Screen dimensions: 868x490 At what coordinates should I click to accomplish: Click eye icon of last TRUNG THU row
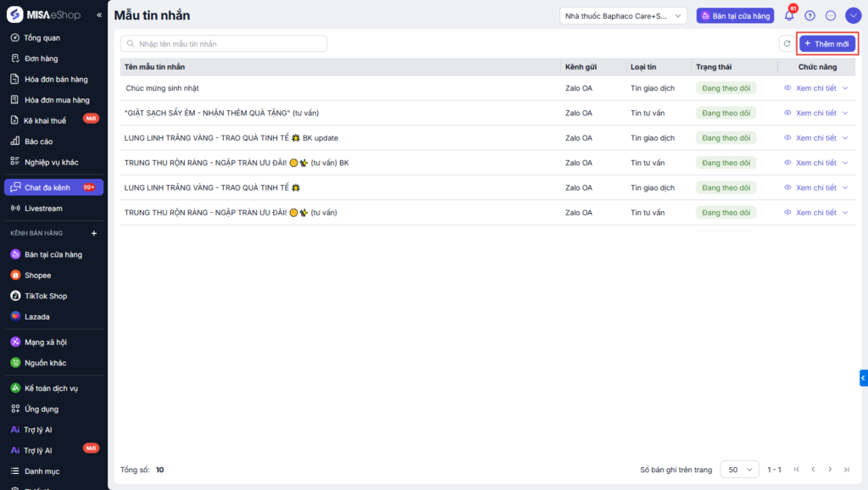[787, 212]
